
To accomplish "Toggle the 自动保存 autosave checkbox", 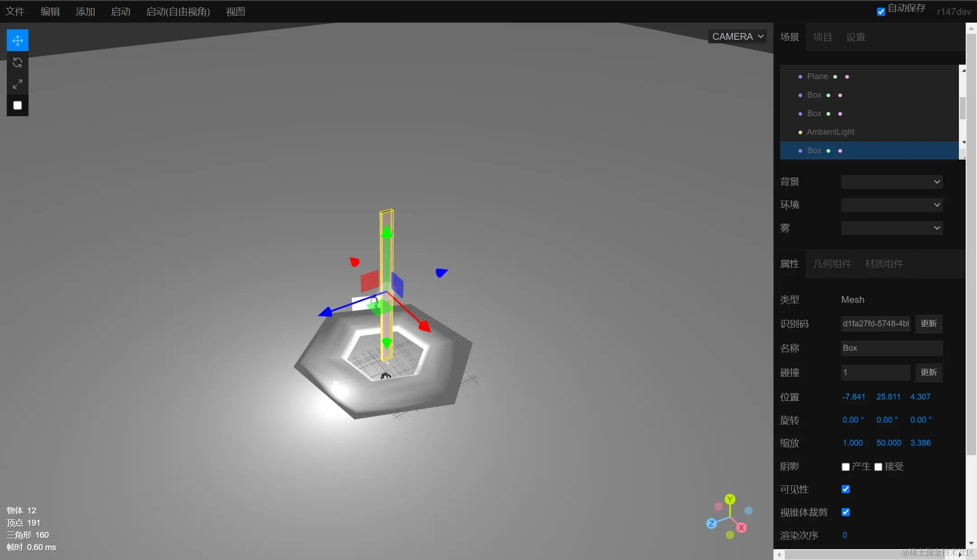I will [881, 12].
